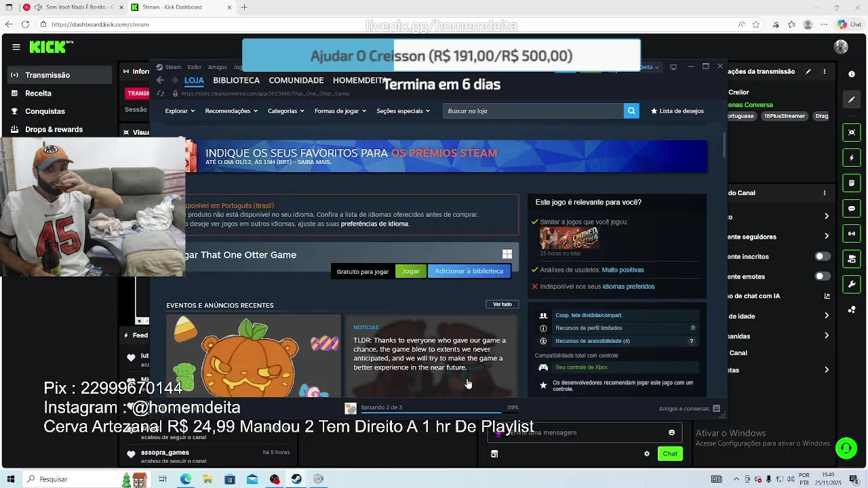The width and height of the screenshot is (868, 488).
Task: Open Transmissão in Kick sidebar
Action: pos(60,75)
